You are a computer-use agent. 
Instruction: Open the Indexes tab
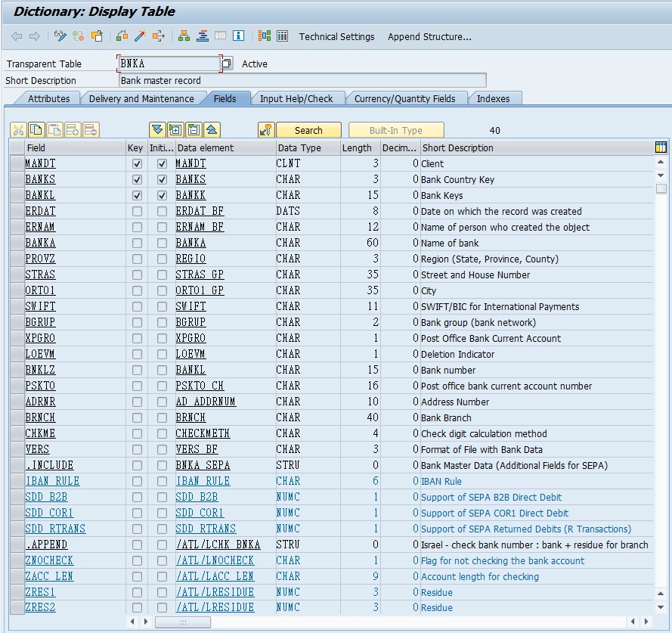coord(494,98)
